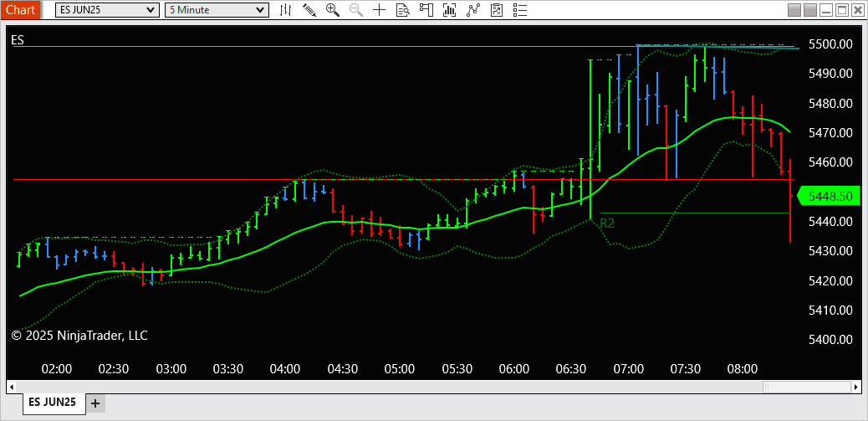The height and width of the screenshot is (421, 868).
Task: Open the Indicators dialog icon
Action: [472, 9]
